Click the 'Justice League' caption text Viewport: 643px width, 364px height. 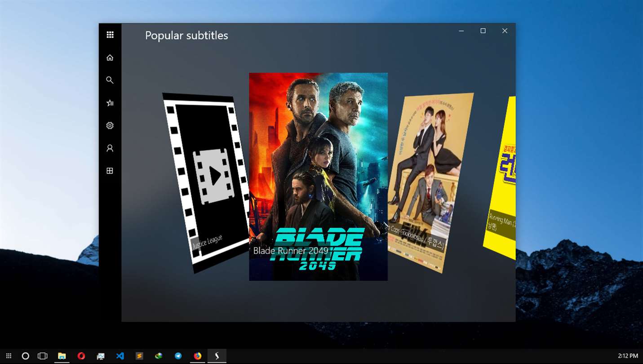[207, 242]
